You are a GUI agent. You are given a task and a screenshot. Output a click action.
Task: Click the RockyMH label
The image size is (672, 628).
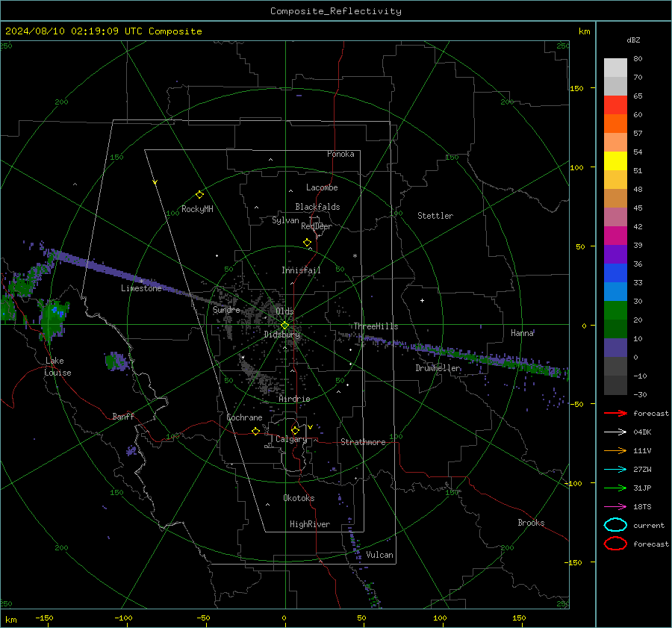pyautogui.click(x=197, y=209)
